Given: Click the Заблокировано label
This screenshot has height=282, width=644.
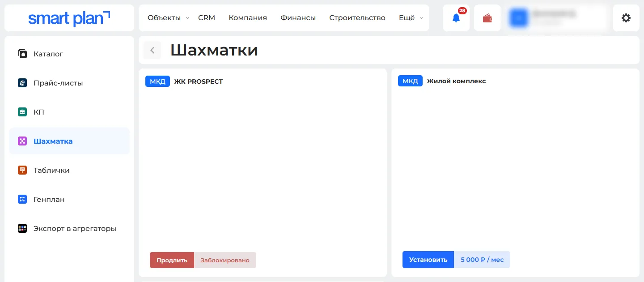Looking at the screenshot, I should pyautogui.click(x=225, y=260).
